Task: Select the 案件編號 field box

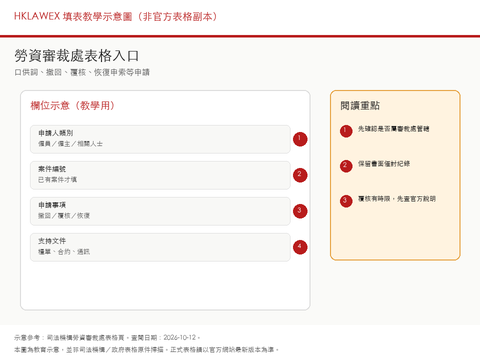Action: coord(160,175)
